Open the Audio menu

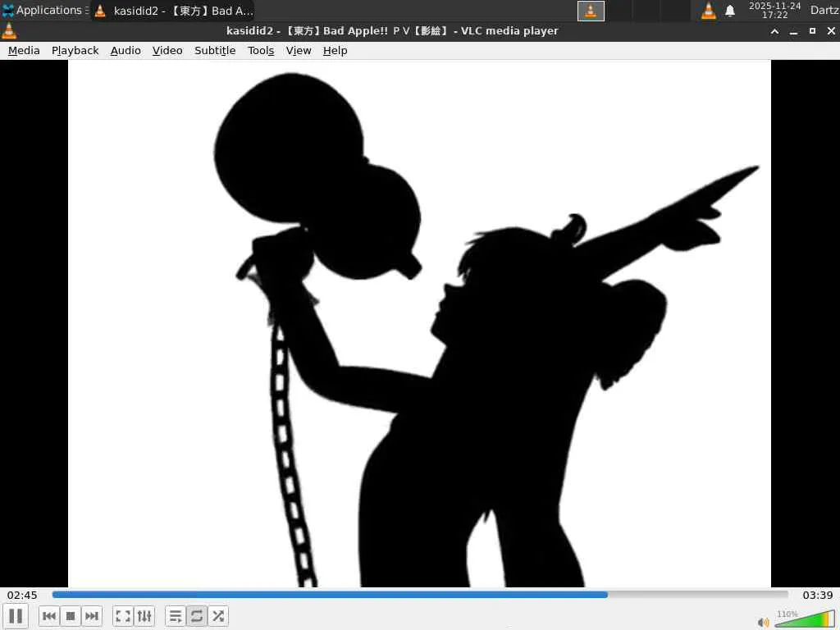[x=126, y=50]
